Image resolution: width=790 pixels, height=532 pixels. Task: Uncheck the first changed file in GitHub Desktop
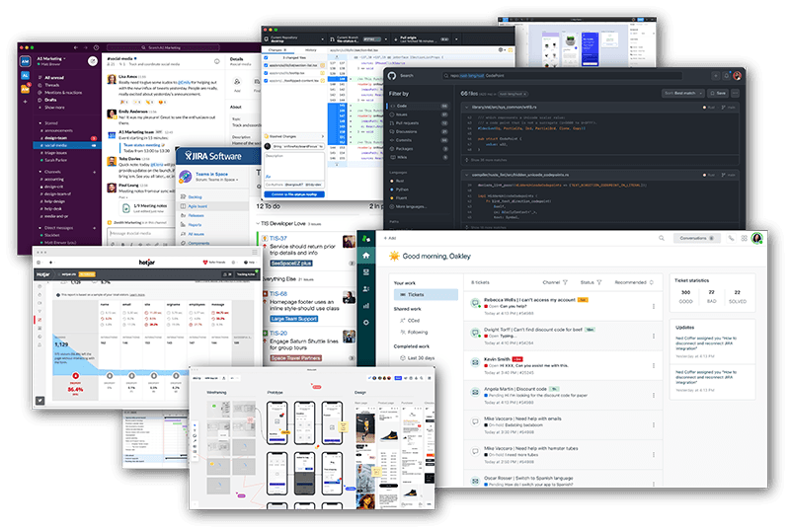(x=266, y=65)
